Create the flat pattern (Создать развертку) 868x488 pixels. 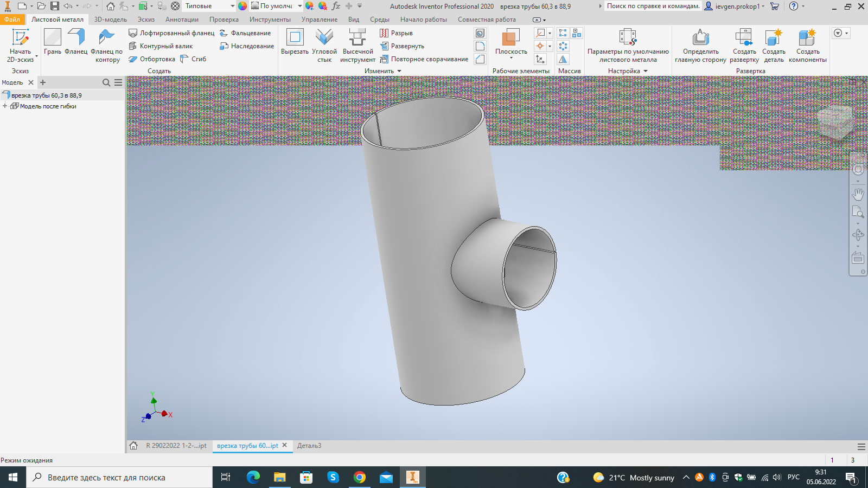[x=744, y=46]
